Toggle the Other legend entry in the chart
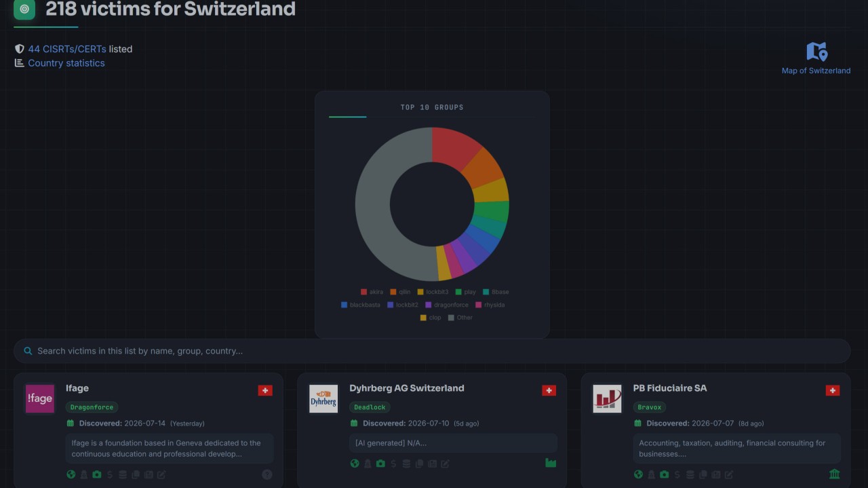Viewport: 868px width, 488px height. (460, 318)
